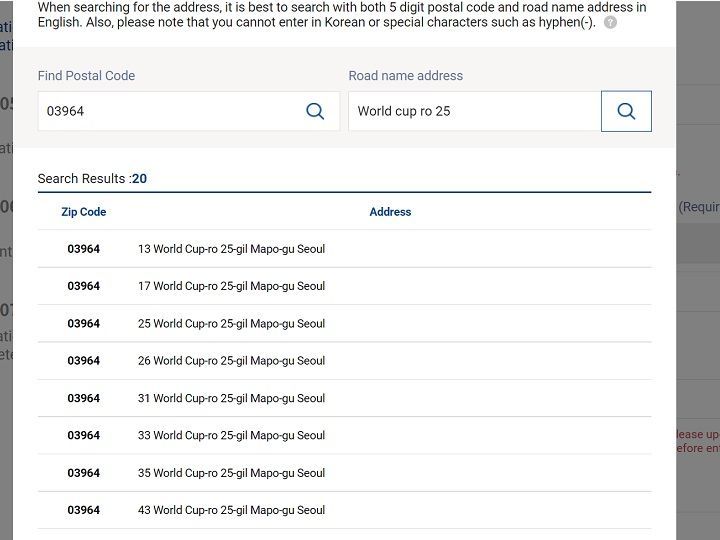This screenshot has height=540, width=720.
Task: Click the Address column header
Action: pos(390,212)
